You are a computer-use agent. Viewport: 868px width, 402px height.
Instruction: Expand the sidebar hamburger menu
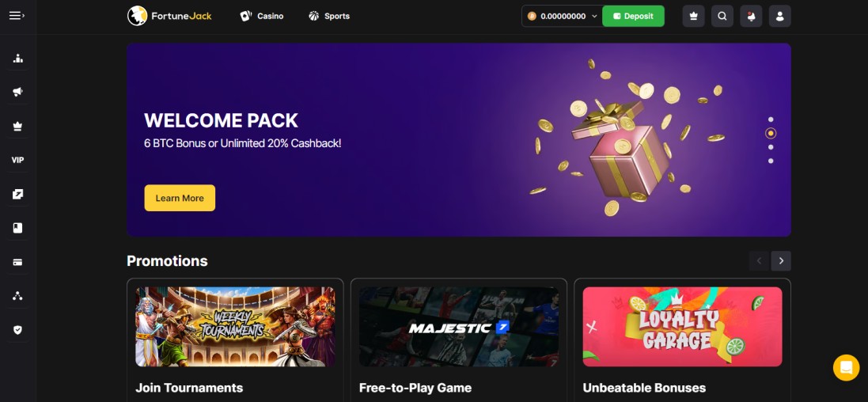click(x=17, y=16)
